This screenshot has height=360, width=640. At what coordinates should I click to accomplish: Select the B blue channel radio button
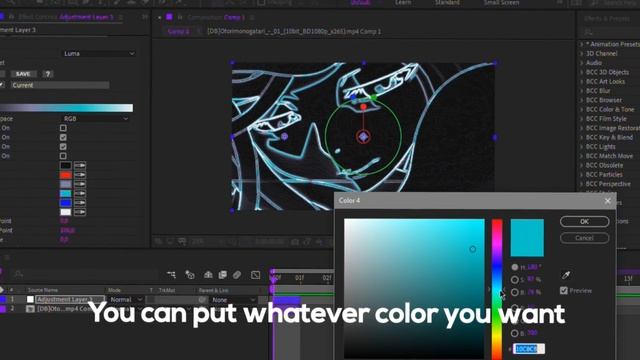click(x=515, y=333)
